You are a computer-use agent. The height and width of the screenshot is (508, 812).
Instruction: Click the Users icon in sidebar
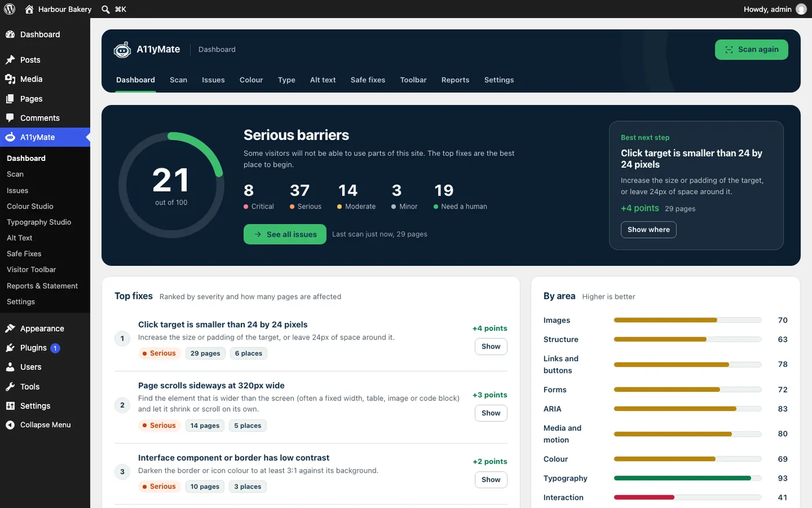(10, 367)
